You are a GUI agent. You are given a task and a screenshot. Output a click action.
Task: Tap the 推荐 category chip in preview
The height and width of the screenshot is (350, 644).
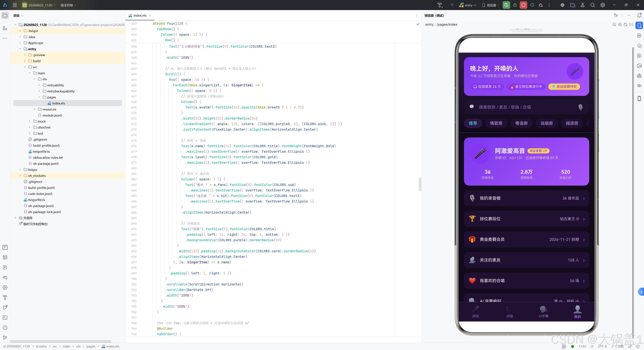pos(473,123)
